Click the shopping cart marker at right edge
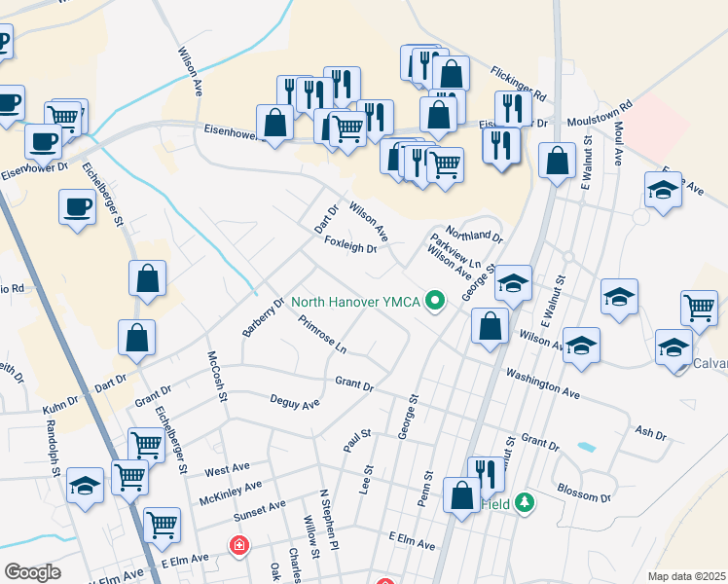Viewport: 728px width, 584px height. (x=699, y=308)
